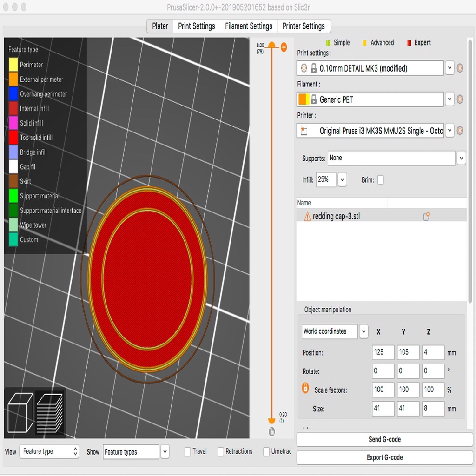Switch to 3D editor view cube icon
This screenshot has width=476, height=476.
[20, 413]
